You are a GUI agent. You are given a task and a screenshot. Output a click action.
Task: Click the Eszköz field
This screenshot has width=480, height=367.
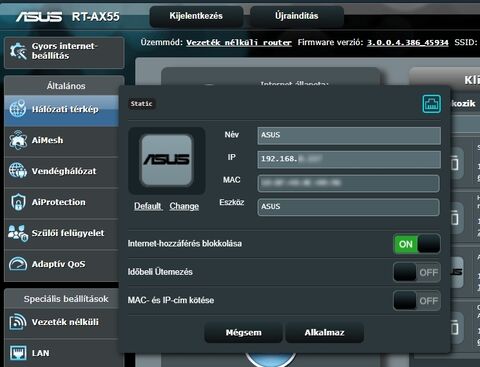click(349, 207)
